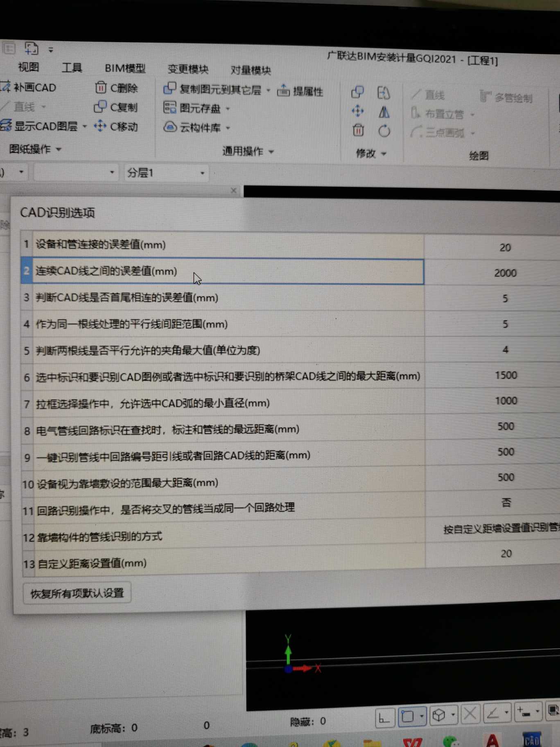560x747 pixels.
Task: Click the 3D cube view icon
Action: [439, 715]
